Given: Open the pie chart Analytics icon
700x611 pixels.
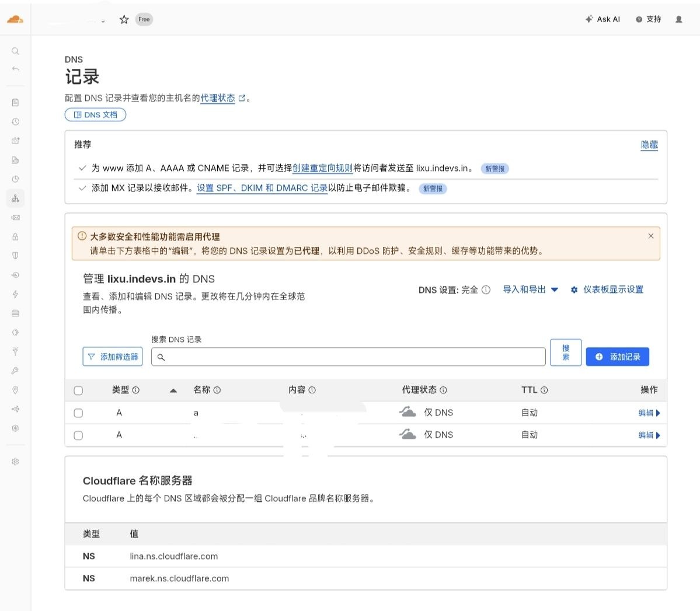Looking at the screenshot, I should coord(15,179).
